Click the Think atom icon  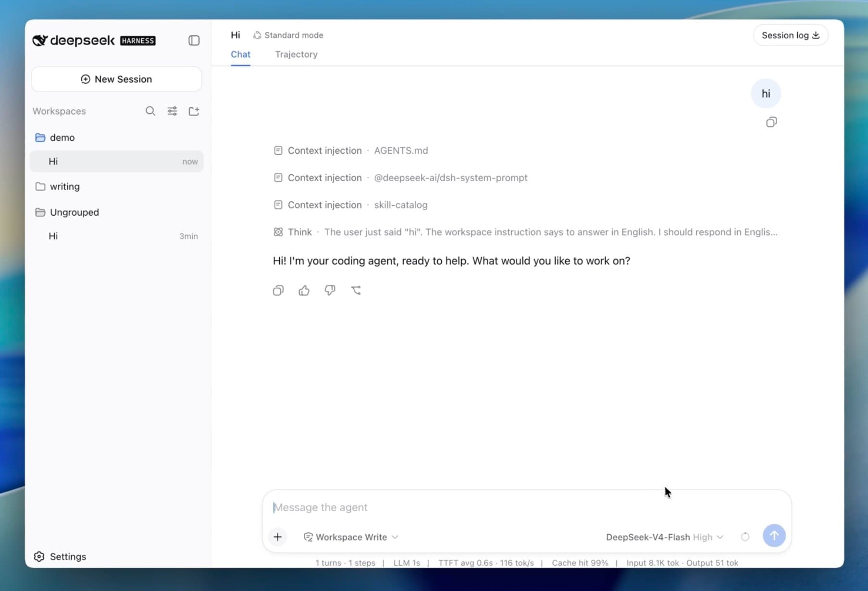coord(278,232)
